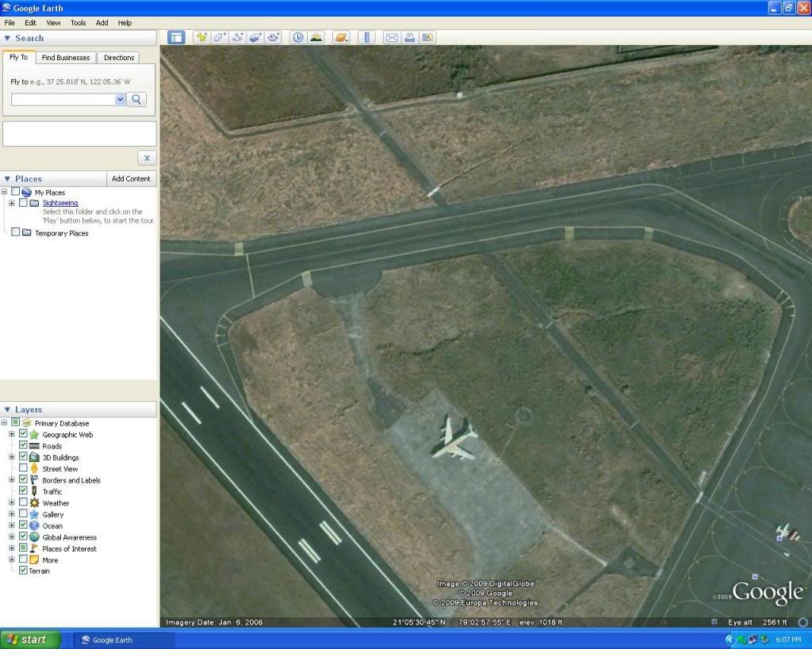The image size is (812, 649).
Task: Click the Weather sun layer icon
Action: [x=34, y=502]
